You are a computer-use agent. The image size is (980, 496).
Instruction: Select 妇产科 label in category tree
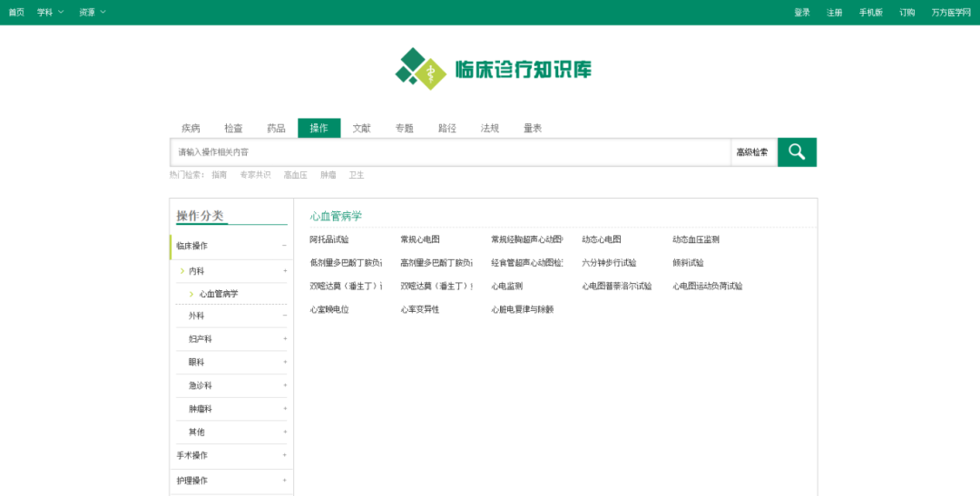200,339
